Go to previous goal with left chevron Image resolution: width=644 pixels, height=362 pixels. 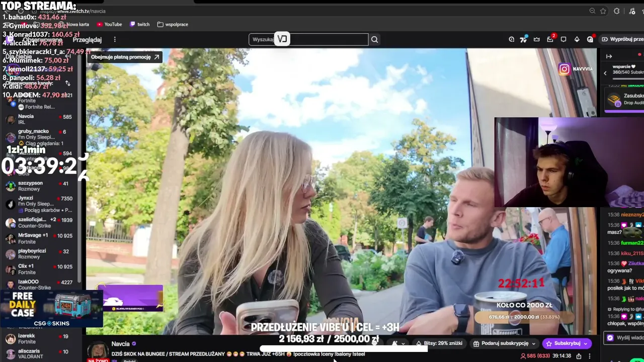[605, 73]
